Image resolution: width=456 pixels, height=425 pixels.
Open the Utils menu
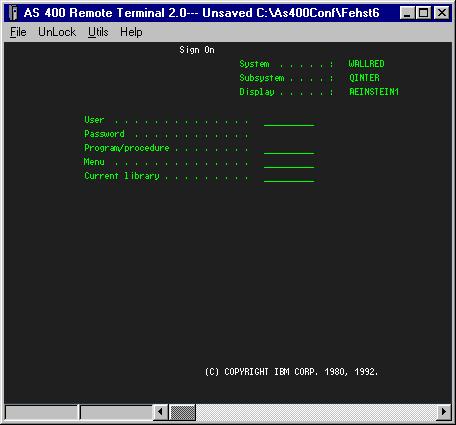[x=98, y=32]
